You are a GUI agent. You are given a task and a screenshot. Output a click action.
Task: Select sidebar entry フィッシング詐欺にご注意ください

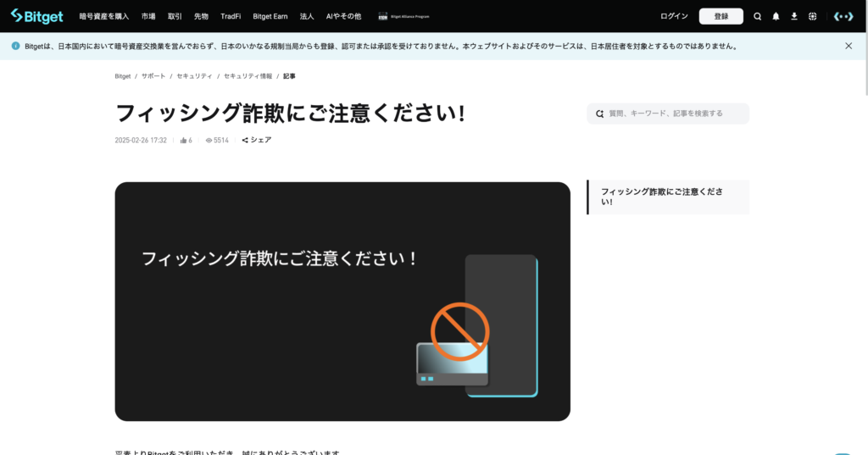point(668,197)
